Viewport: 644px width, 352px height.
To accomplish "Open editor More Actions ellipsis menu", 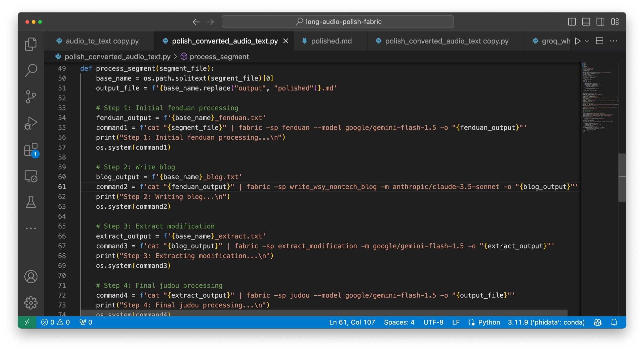I will (x=614, y=41).
